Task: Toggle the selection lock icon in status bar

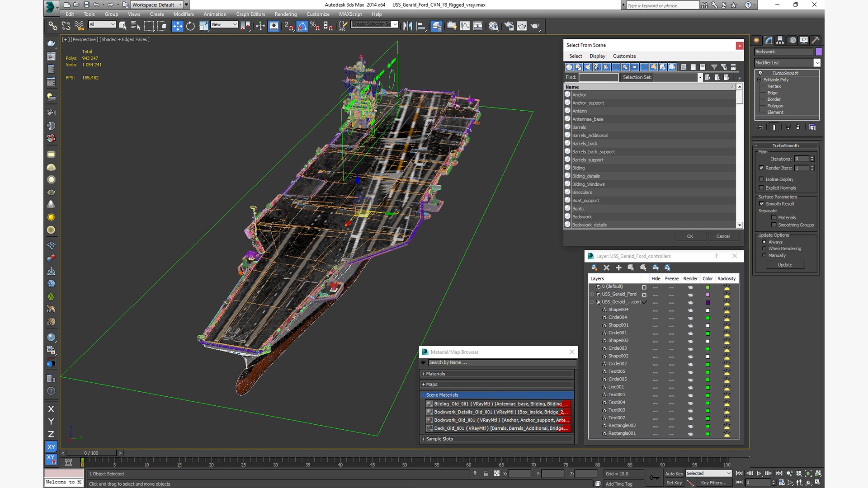Action: tap(486, 474)
